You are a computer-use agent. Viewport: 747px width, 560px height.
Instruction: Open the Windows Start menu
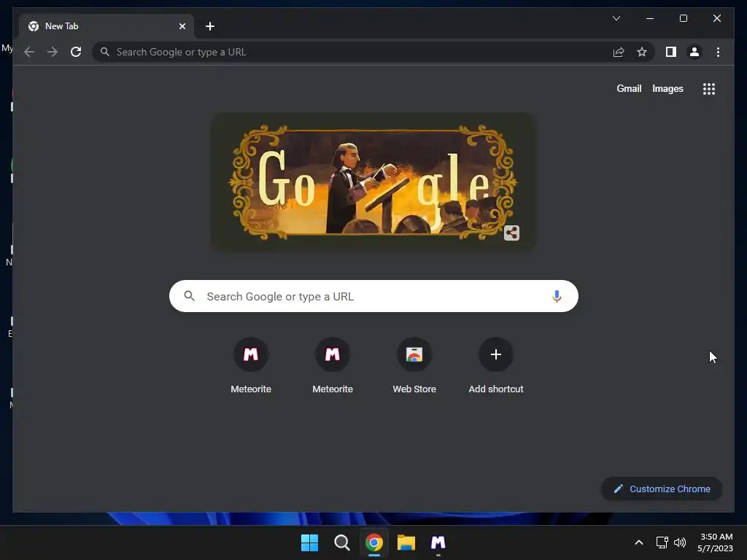[x=309, y=542]
